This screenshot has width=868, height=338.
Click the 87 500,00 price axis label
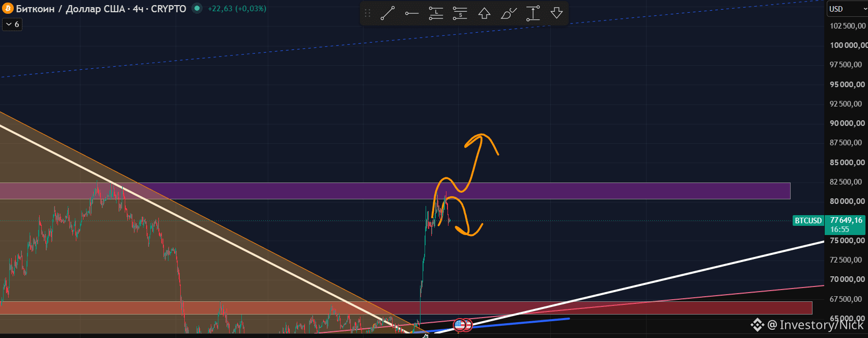point(846,143)
